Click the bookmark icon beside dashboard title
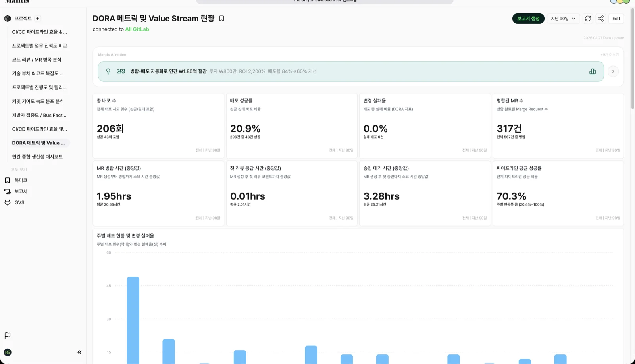Viewport: 635px width, 364px height. (x=221, y=19)
